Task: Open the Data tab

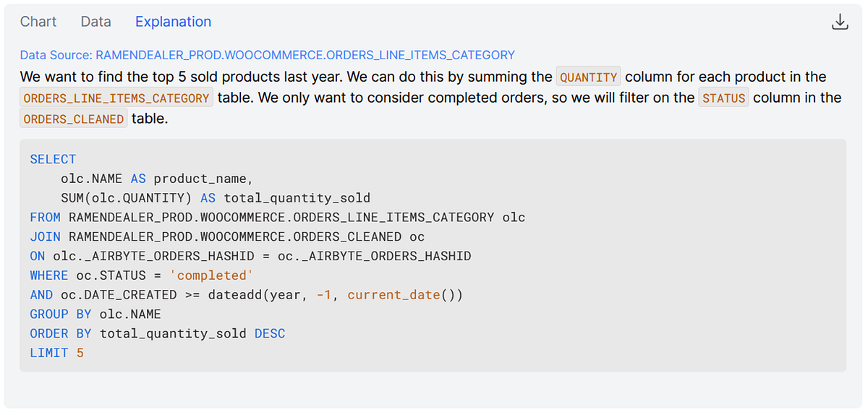Action: pos(96,22)
